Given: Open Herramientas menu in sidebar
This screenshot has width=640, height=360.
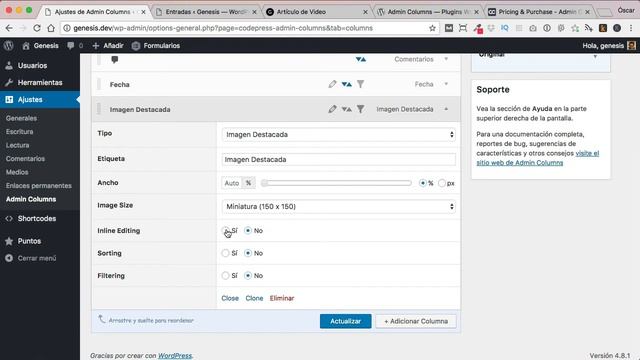Looking at the screenshot, I should (40, 82).
